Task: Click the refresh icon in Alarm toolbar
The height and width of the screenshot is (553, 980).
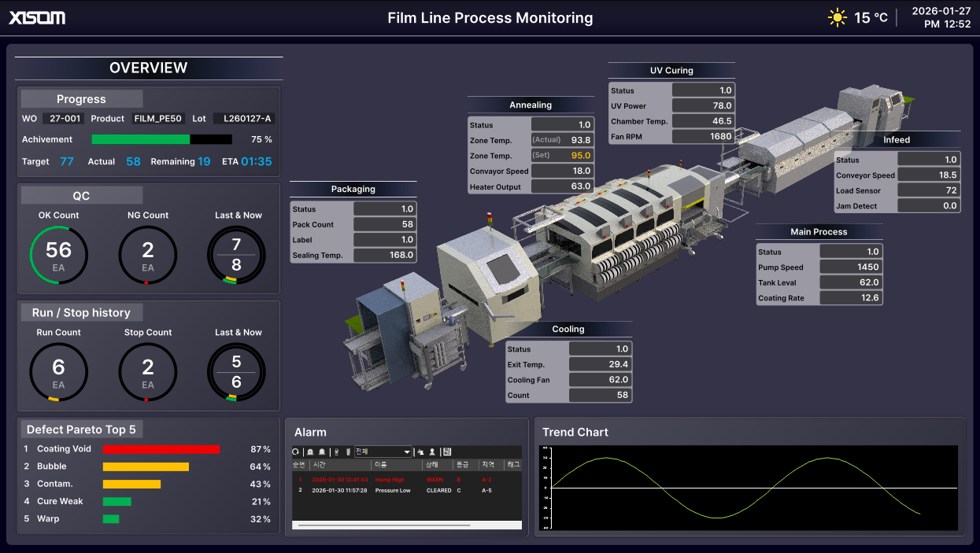Action: 296,452
